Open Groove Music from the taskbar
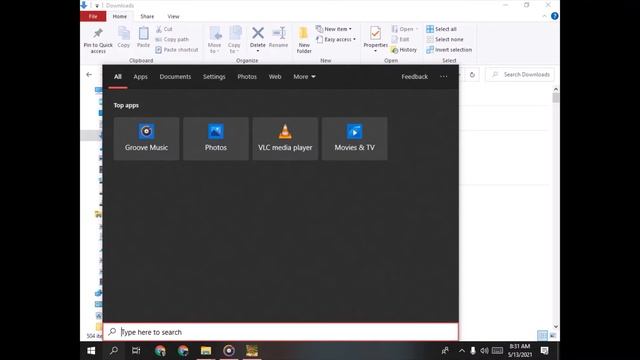Image resolution: width=640 pixels, height=360 pixels. click(x=229, y=351)
